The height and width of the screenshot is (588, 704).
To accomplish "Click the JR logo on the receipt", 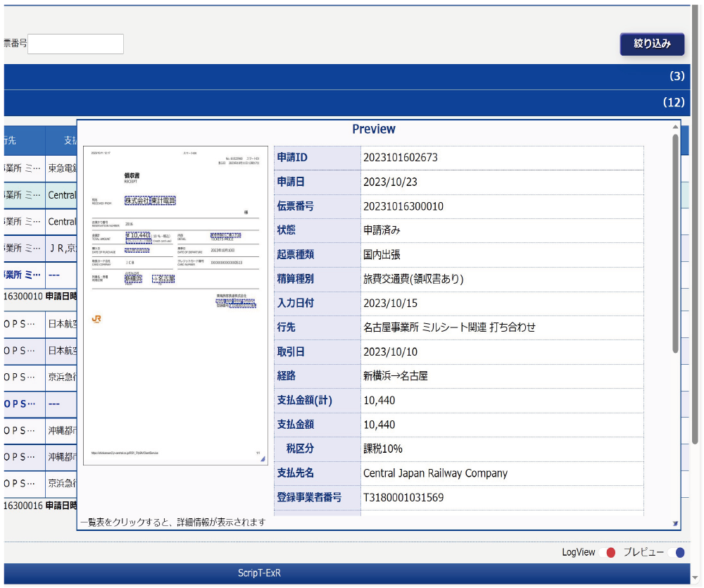I will (x=96, y=319).
